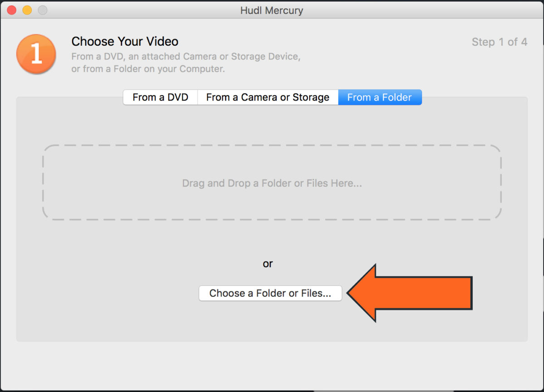This screenshot has height=392, width=544.
Task: Click the Hudl Mercury title bar text
Action: pyautogui.click(x=272, y=10)
